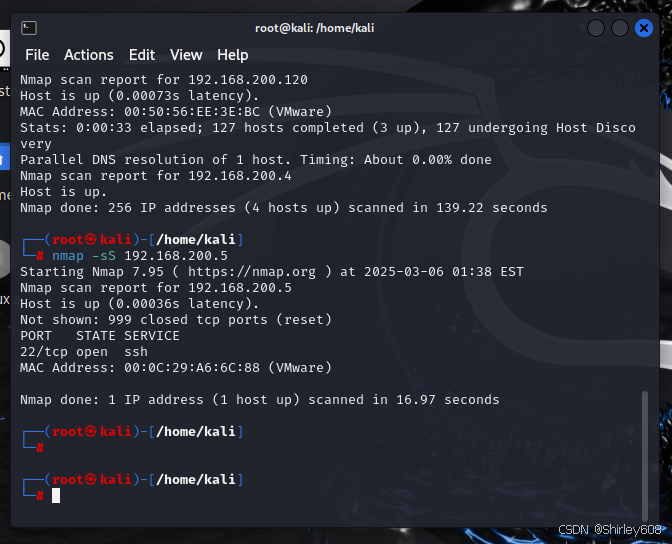Click the window title 'root@kali: /home/kali'

tap(315, 28)
